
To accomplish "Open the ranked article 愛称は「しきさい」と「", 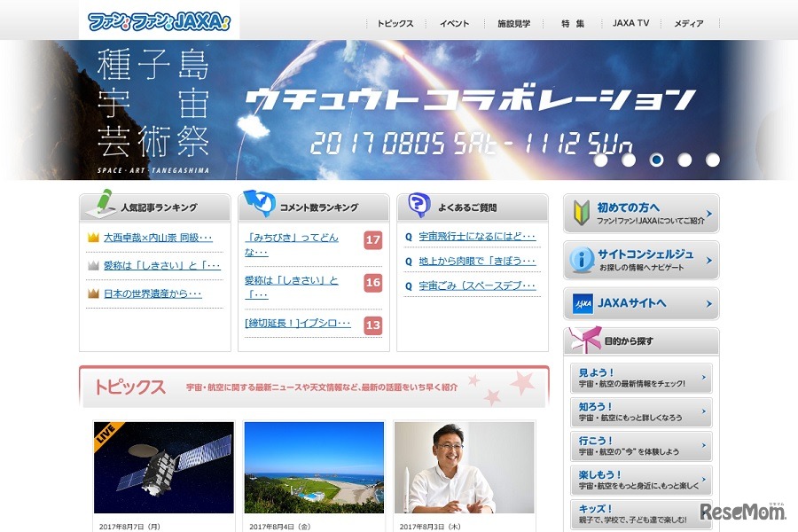I will [162, 265].
